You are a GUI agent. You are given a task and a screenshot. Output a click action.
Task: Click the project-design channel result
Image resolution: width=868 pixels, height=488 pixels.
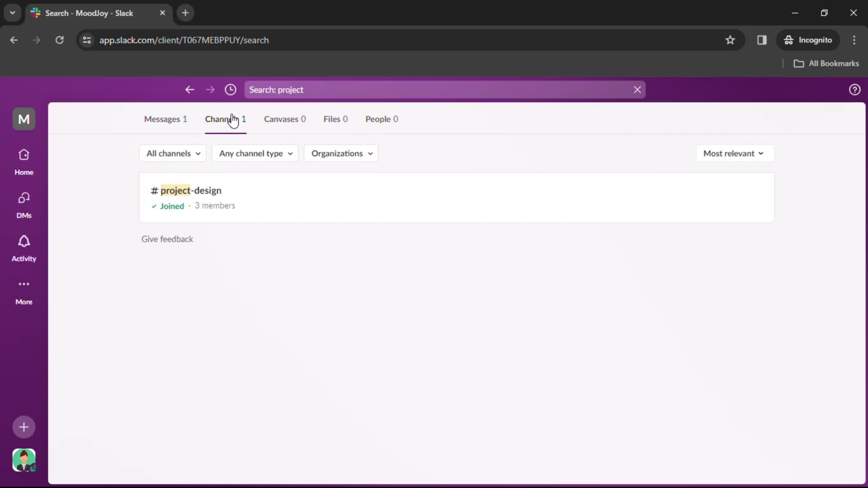190,190
